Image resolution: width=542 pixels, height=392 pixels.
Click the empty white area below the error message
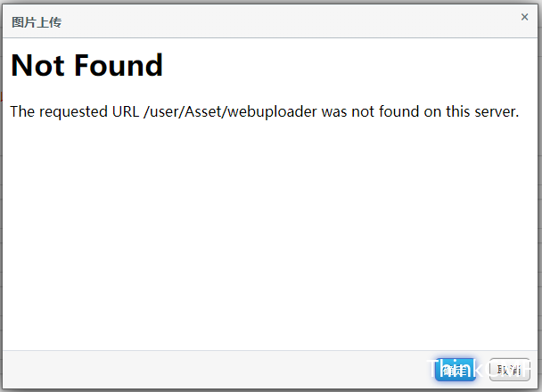pos(269,235)
